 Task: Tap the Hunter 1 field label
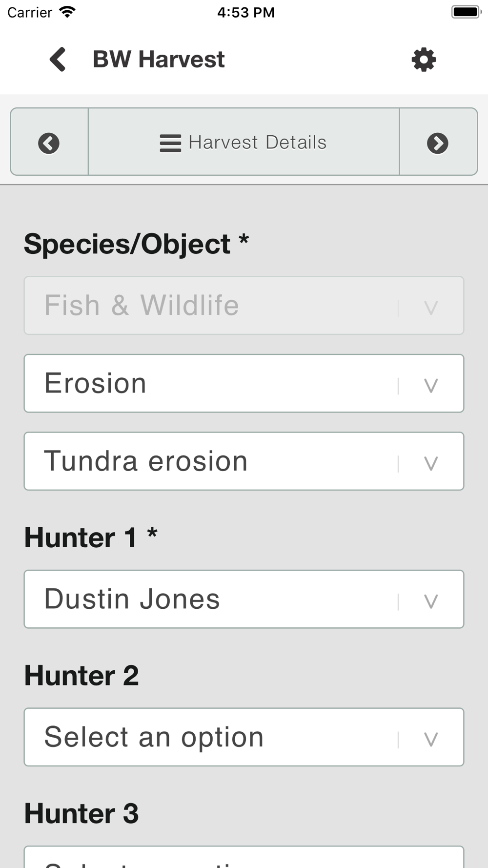pyautogui.click(x=81, y=537)
